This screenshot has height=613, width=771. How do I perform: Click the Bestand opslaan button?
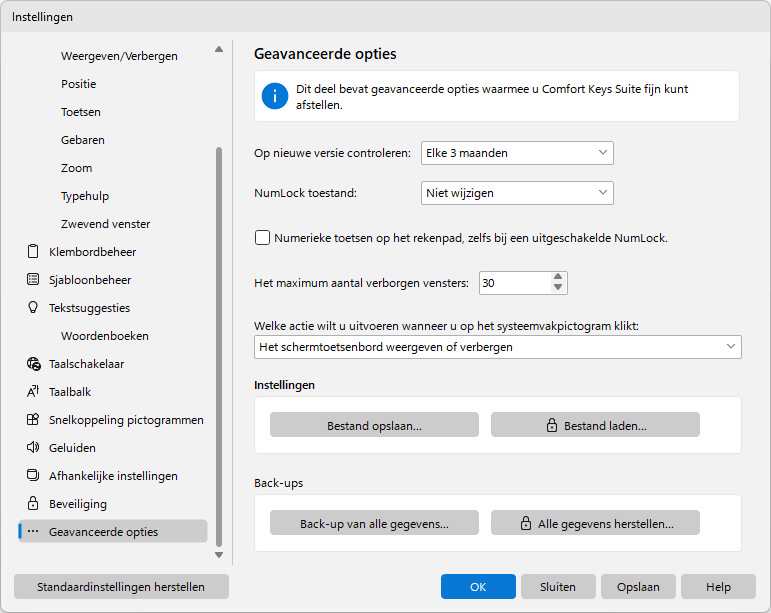coord(374,425)
